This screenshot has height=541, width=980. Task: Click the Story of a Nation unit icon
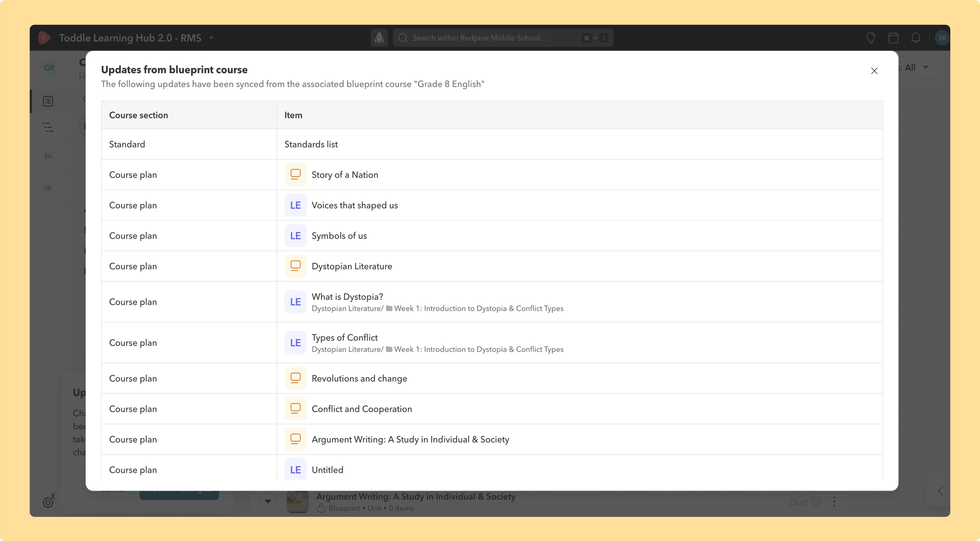[x=296, y=175]
